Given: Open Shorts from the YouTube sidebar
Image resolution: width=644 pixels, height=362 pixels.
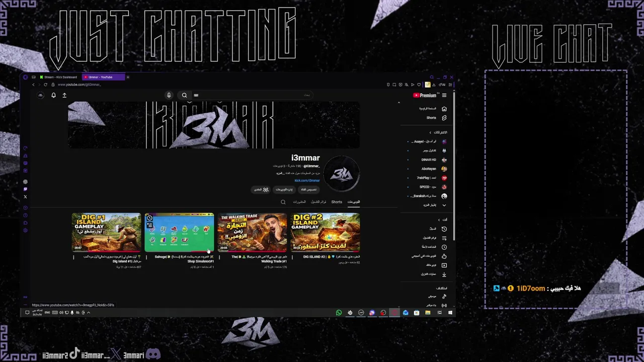Looking at the screenshot, I should [444, 118].
